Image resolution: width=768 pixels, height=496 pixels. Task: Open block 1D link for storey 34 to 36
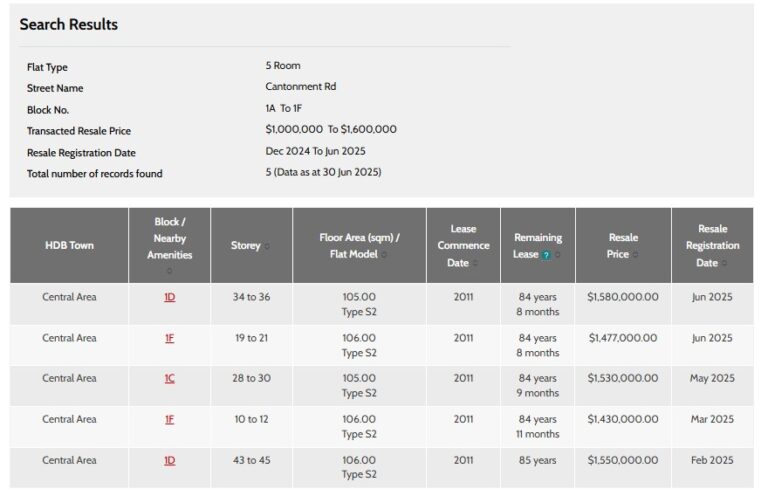(169, 297)
